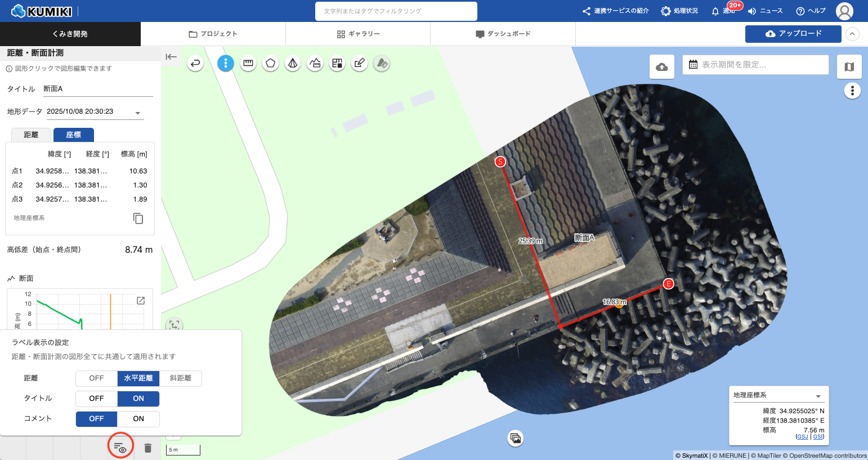
Task: Turn コメント label ON
Action: [x=138, y=419]
